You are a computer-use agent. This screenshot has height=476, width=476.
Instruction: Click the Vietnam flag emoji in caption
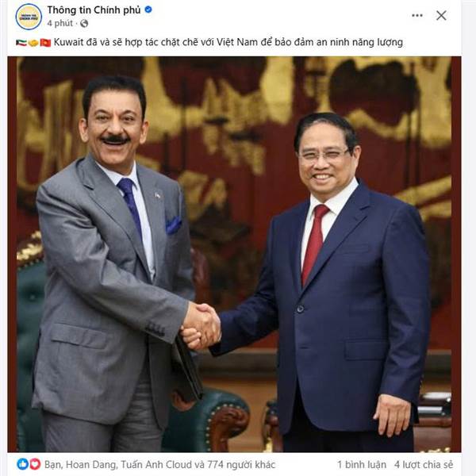[x=45, y=43]
